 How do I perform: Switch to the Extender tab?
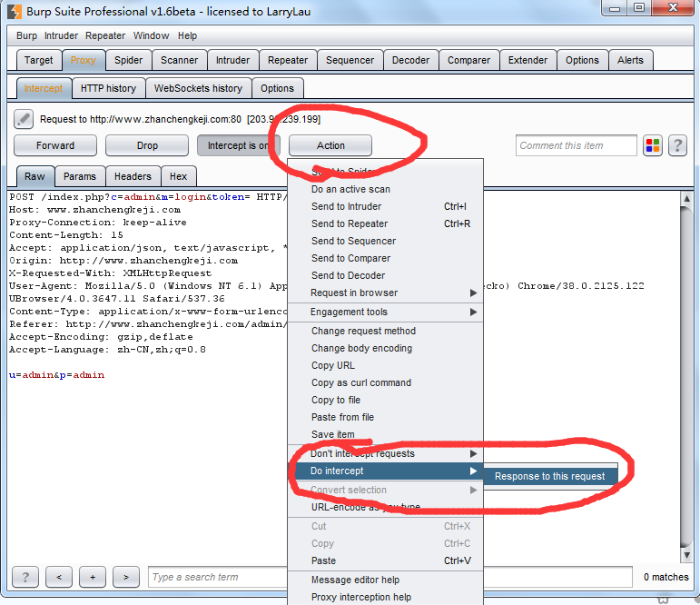527,60
